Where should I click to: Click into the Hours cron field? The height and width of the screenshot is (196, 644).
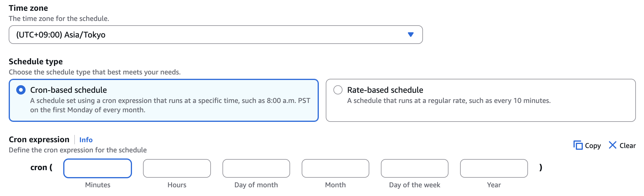(177, 168)
